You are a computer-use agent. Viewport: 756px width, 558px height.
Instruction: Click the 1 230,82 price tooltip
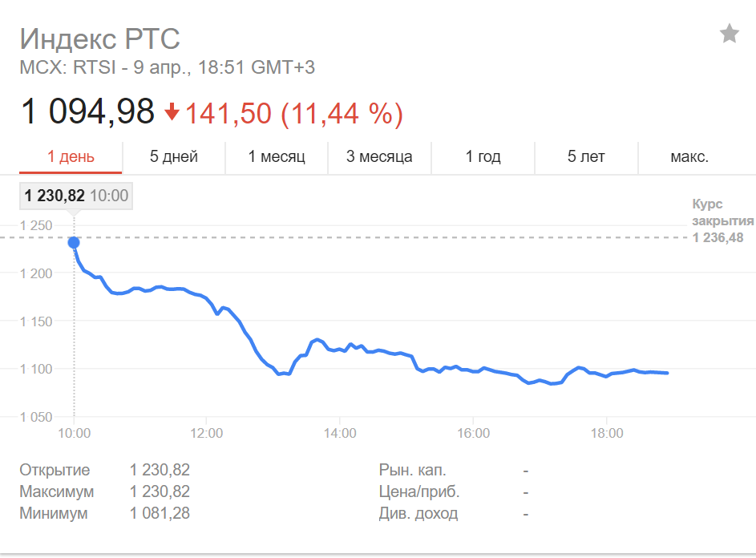coord(75,196)
